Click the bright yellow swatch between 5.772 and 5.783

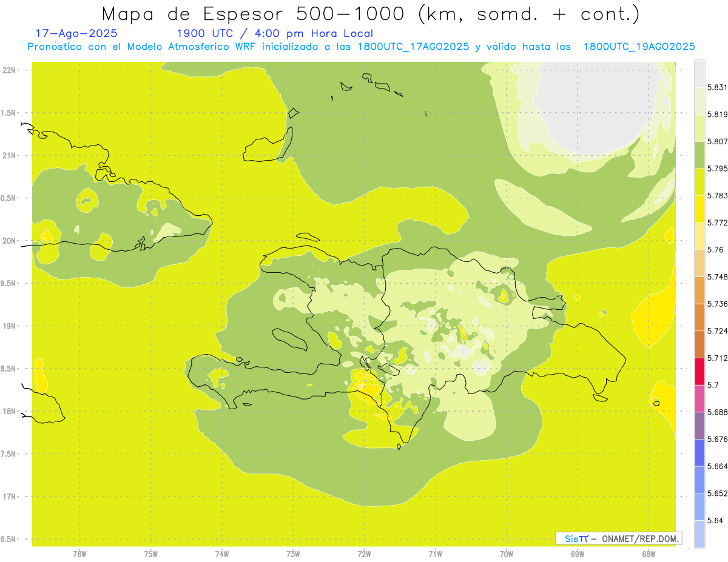coord(699,209)
